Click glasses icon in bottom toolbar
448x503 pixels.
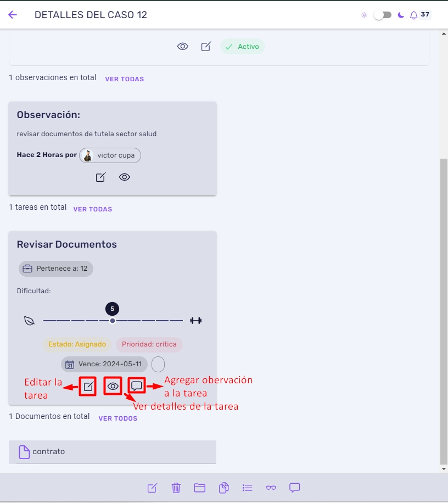point(271,488)
